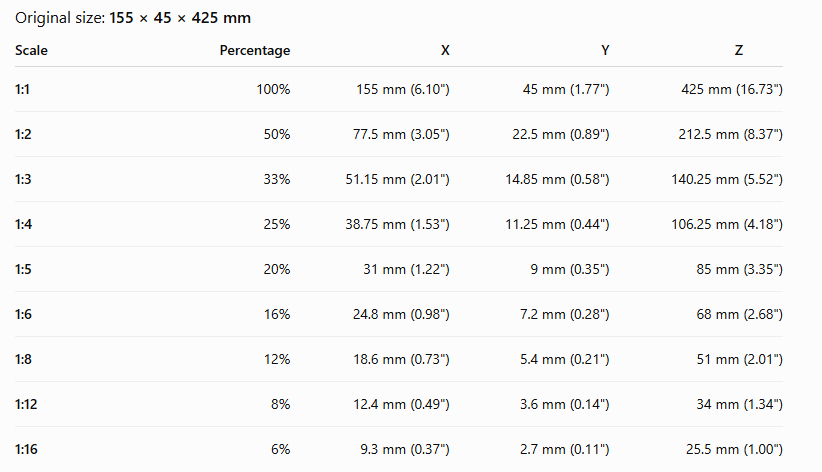Screen dimensions: 822x472
Task: Select the 1:12 scale row label
Action: (x=26, y=404)
